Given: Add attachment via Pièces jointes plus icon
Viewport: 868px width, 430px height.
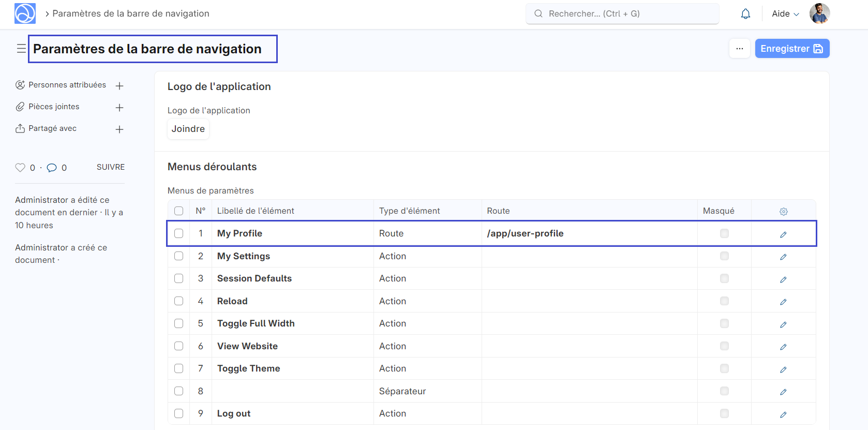Looking at the screenshot, I should [119, 108].
